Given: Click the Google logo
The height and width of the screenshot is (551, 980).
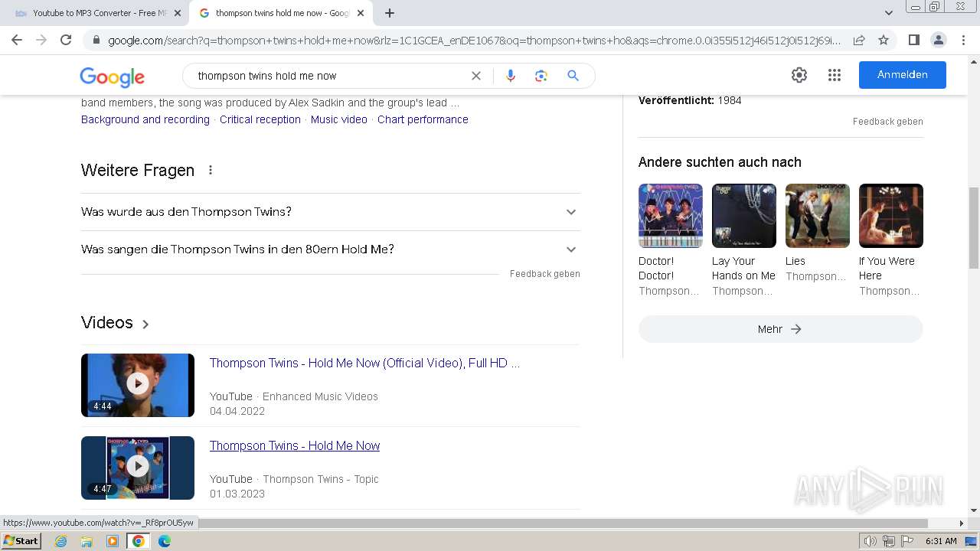Looking at the screenshot, I should [x=112, y=77].
